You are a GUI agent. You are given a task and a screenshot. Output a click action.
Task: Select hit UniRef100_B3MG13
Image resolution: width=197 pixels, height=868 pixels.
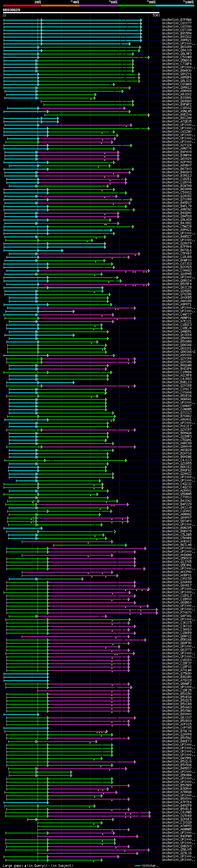pos(177,176)
